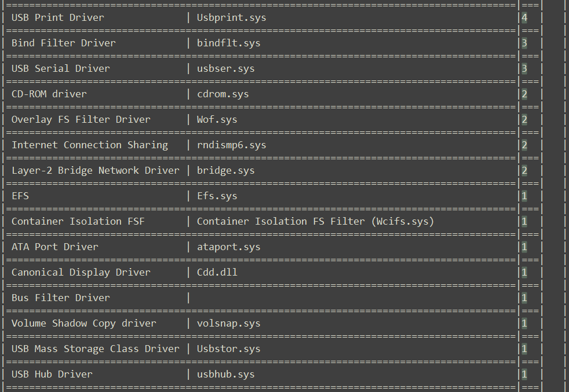Click the Bus Filter Driver label
This screenshot has height=392, width=569.
click(61, 298)
